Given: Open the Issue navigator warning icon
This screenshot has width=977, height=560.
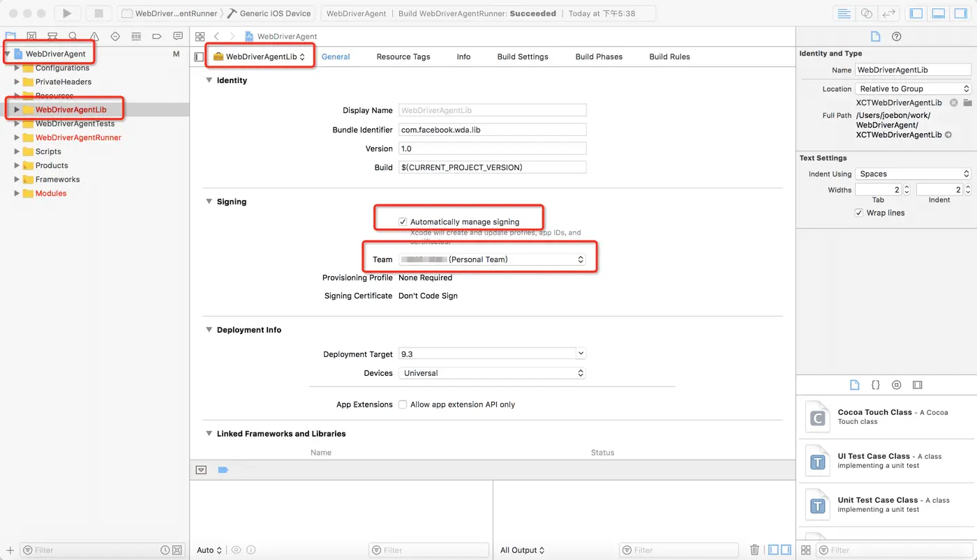Looking at the screenshot, I should (x=94, y=36).
